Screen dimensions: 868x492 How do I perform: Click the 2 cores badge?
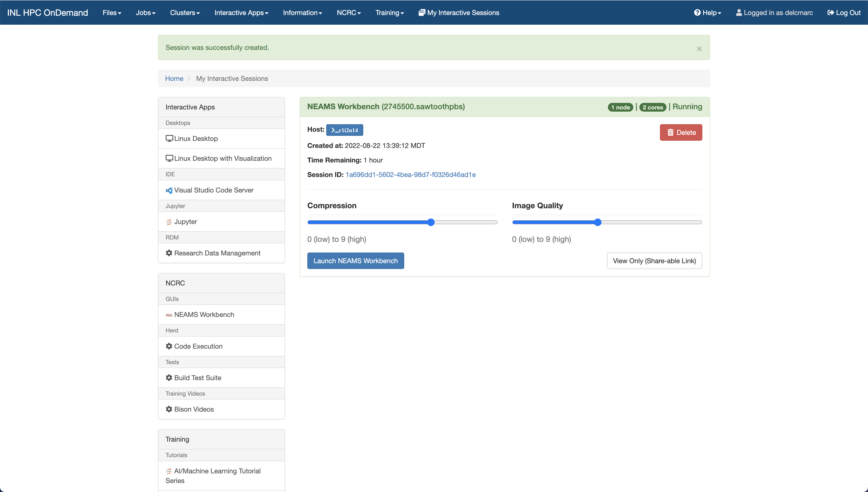653,108
